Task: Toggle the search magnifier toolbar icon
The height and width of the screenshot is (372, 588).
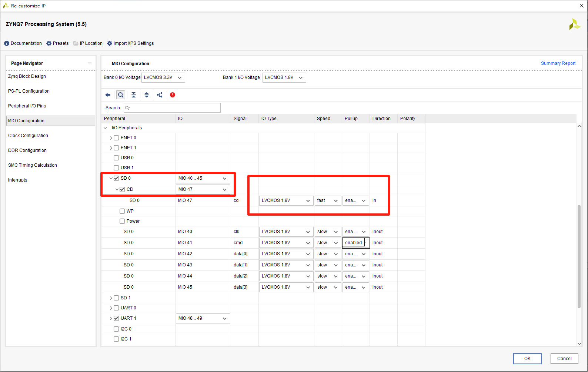Action: click(120, 95)
